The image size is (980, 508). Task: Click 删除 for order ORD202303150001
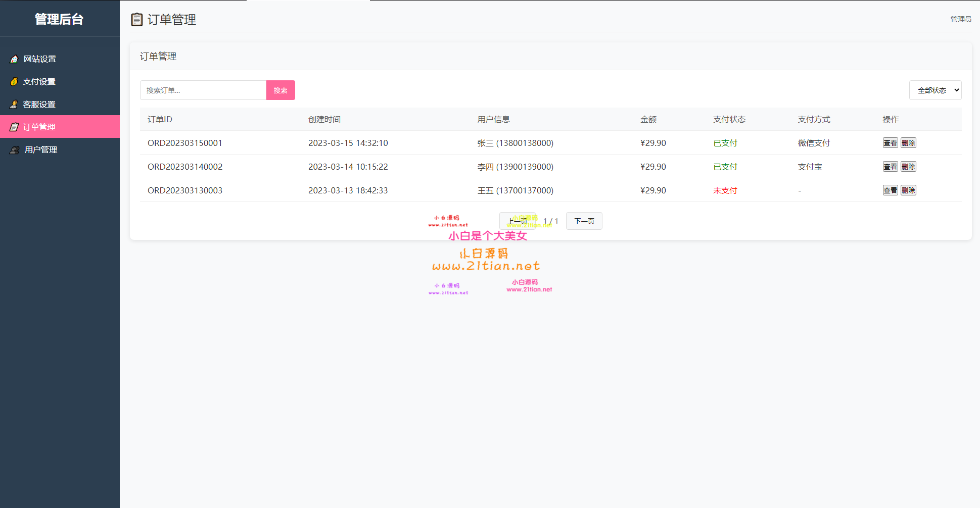[x=908, y=142]
